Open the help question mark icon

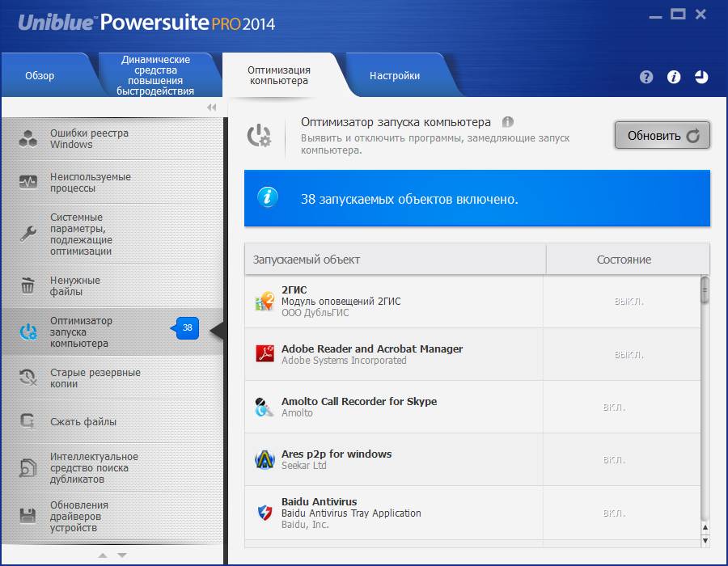pyautogui.click(x=646, y=77)
